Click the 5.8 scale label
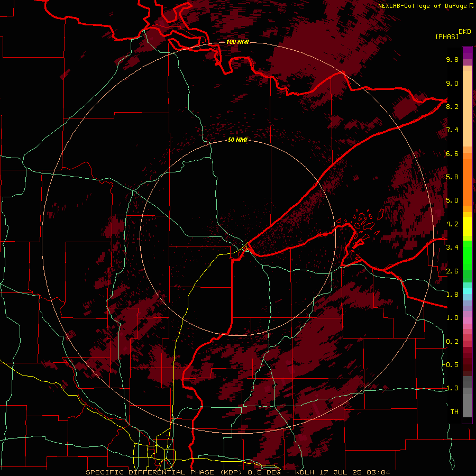 452,177
